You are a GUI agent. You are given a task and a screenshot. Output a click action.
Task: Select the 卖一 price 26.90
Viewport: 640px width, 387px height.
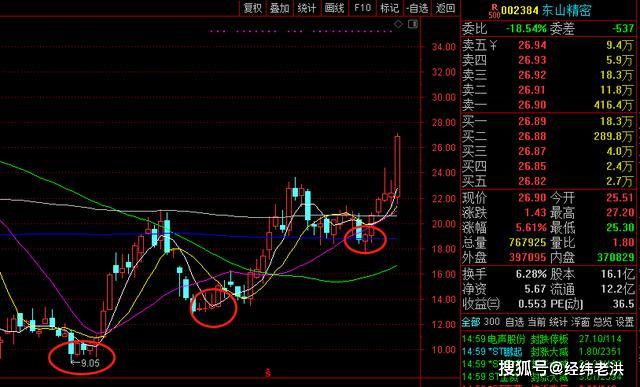(x=532, y=105)
